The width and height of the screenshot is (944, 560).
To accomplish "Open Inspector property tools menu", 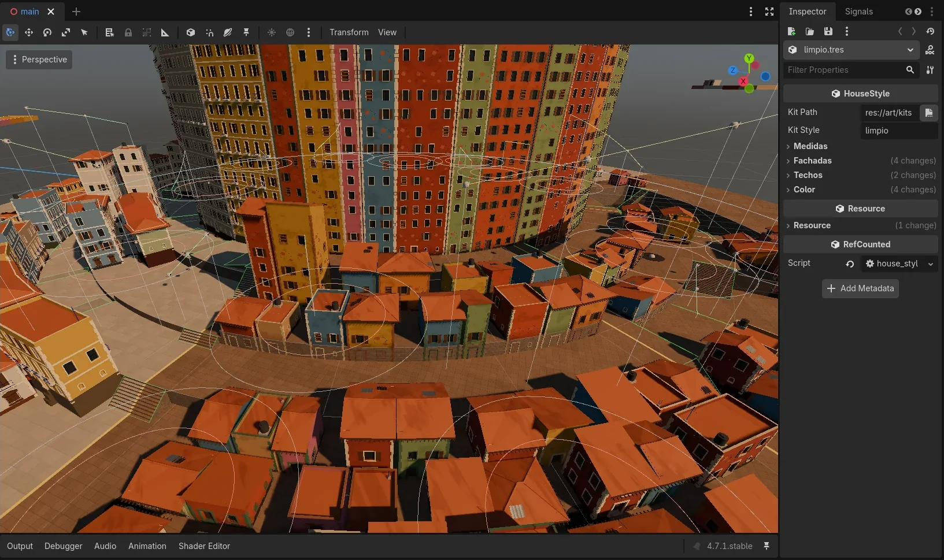I will [x=930, y=70].
